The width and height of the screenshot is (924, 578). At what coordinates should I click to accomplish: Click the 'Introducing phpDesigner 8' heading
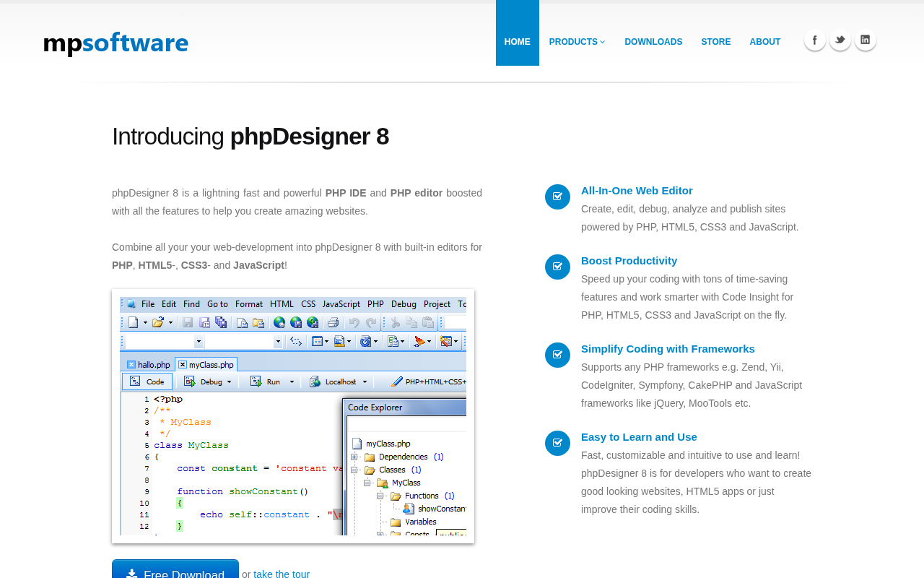250,137
